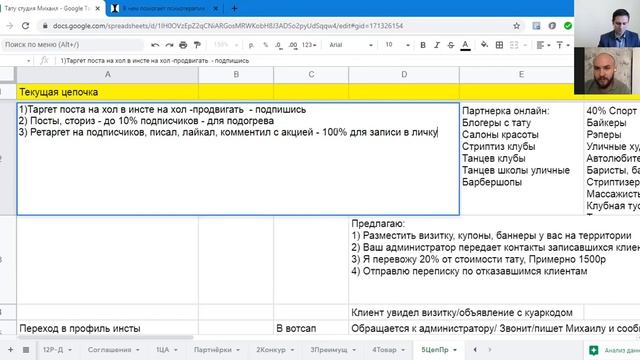The image size is (640, 360).
Task: Select column A header
Action: pyautogui.click(x=107, y=74)
